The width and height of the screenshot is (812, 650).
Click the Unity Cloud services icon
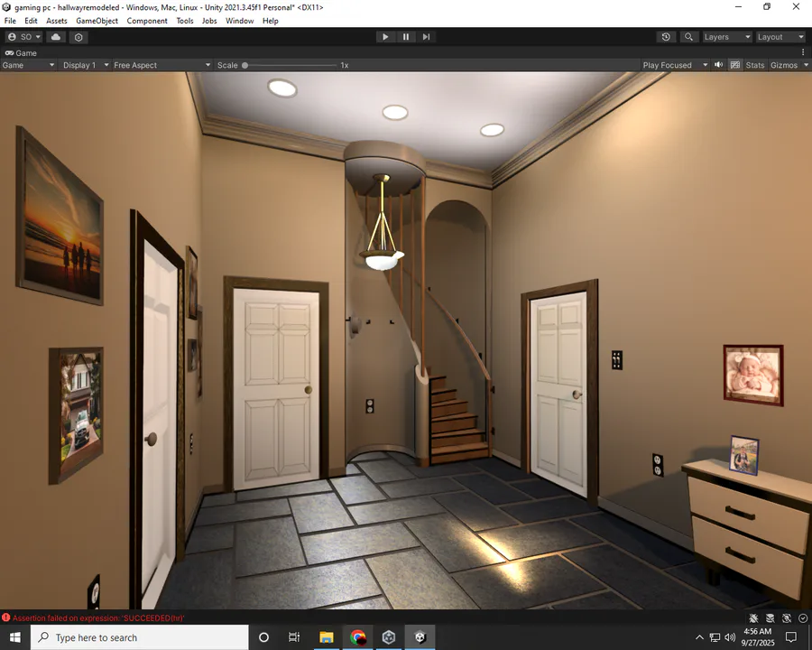coord(56,37)
